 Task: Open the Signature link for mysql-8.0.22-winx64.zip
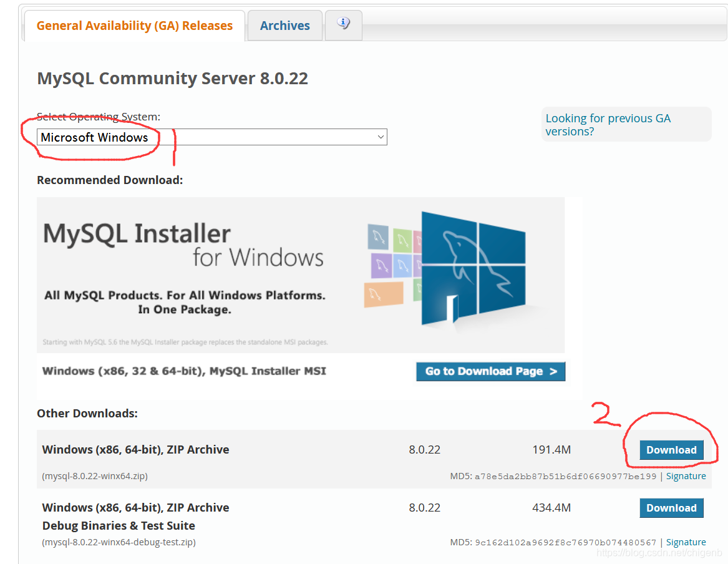tap(686, 476)
